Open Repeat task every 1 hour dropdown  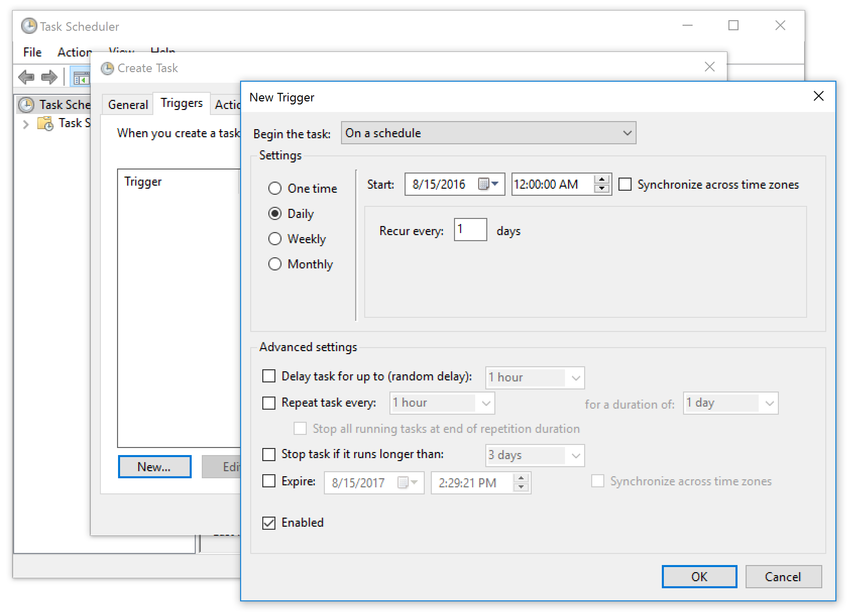click(x=443, y=403)
